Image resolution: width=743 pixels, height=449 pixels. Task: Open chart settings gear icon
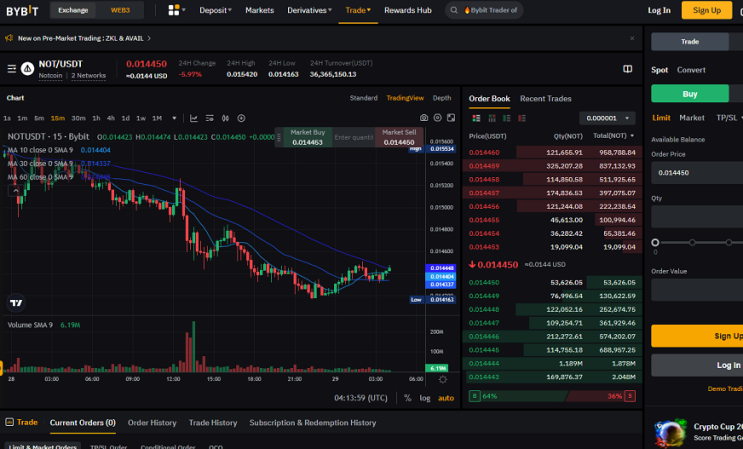coord(438,118)
